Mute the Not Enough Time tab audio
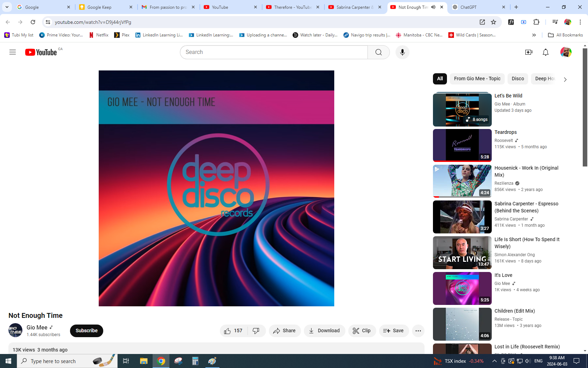This screenshot has height=368, width=588. click(x=433, y=7)
